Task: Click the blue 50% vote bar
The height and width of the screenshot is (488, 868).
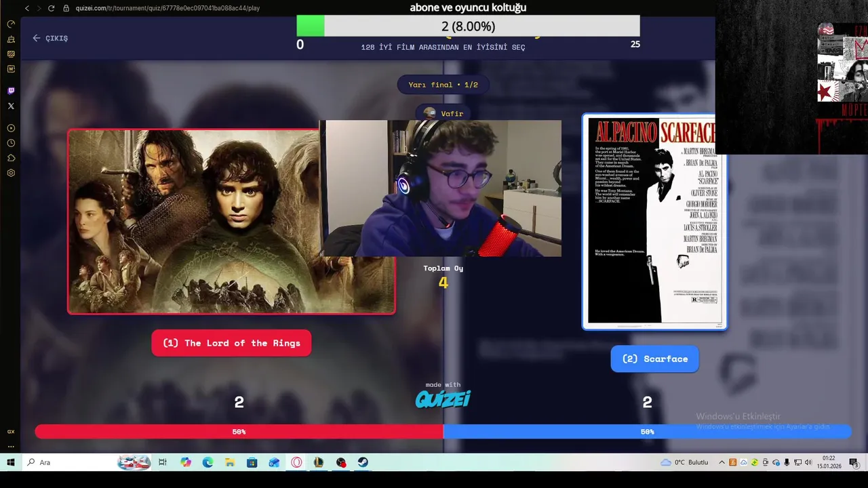Action: tap(647, 432)
